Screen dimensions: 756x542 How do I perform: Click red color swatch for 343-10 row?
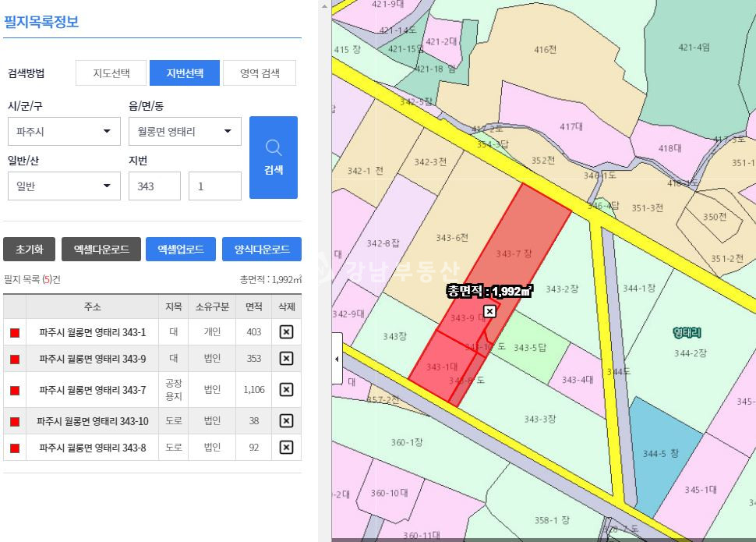(15, 421)
